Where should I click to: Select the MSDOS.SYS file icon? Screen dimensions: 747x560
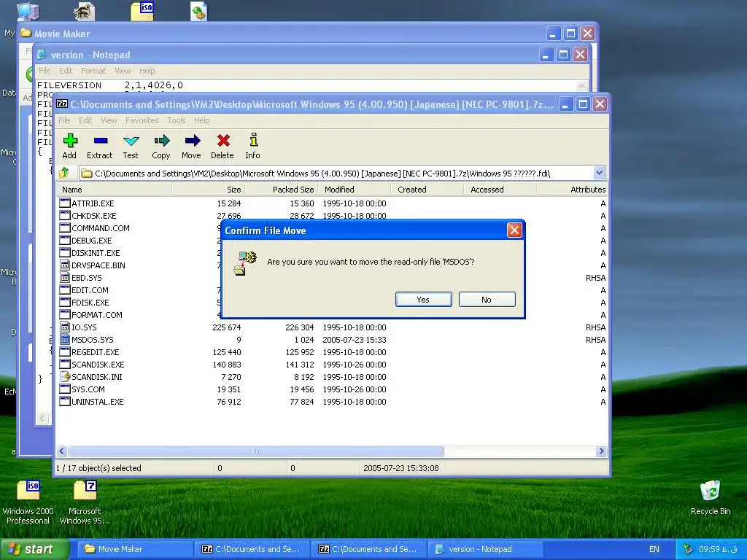tap(65, 340)
